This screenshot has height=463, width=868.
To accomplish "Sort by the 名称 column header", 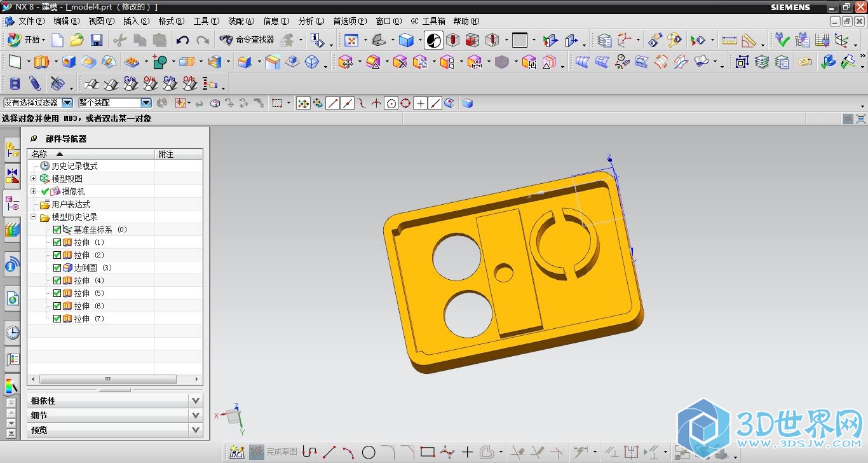I will 91,154.
